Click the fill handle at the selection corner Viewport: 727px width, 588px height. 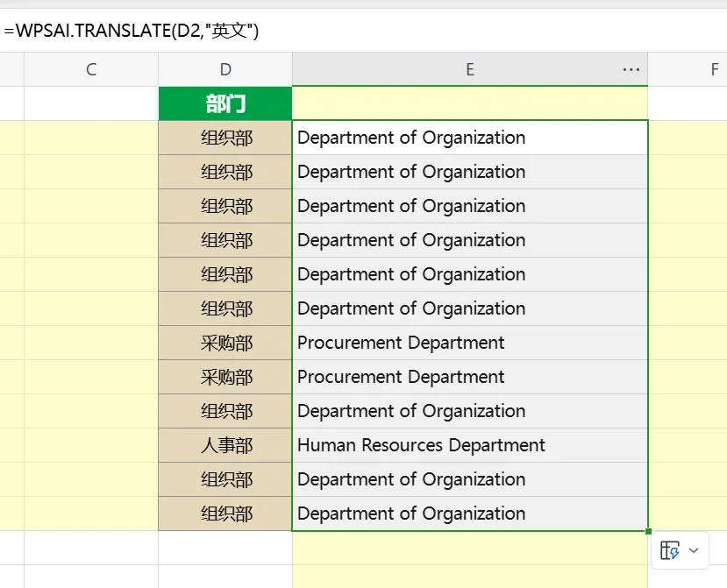pyautogui.click(x=648, y=531)
